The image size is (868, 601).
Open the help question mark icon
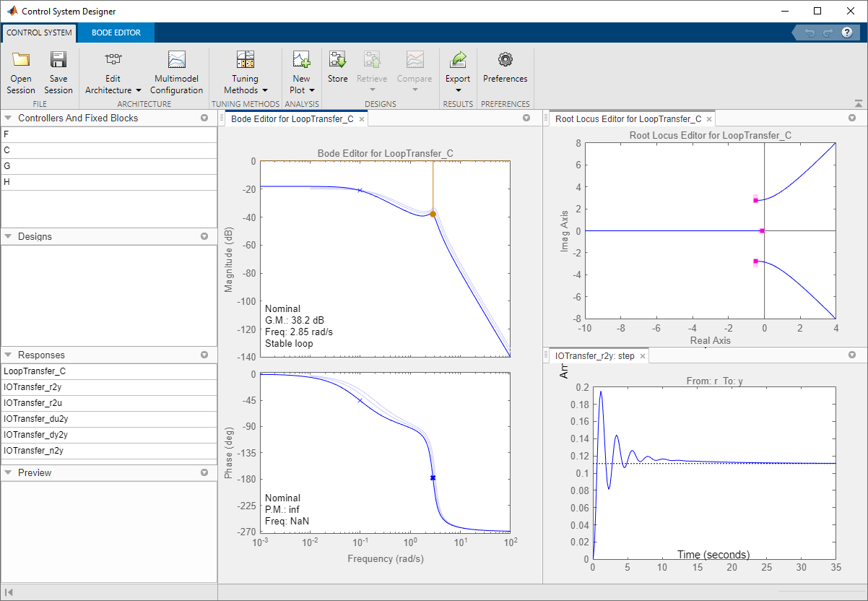(847, 33)
